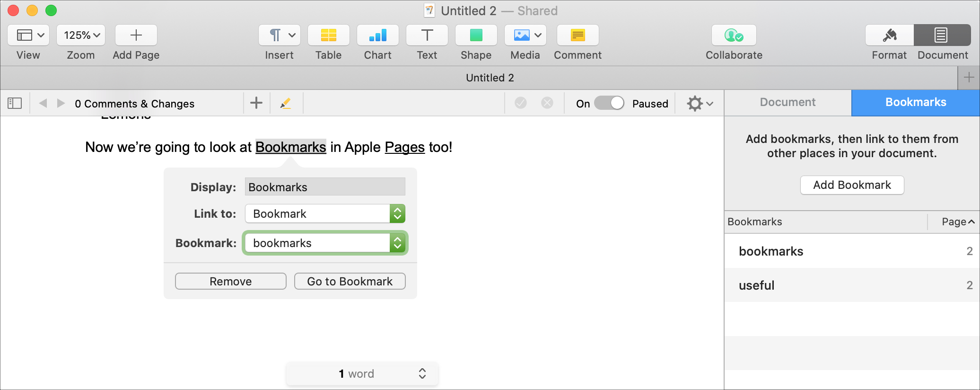The width and height of the screenshot is (980, 390).
Task: Open the Media picker
Action: coord(525,35)
